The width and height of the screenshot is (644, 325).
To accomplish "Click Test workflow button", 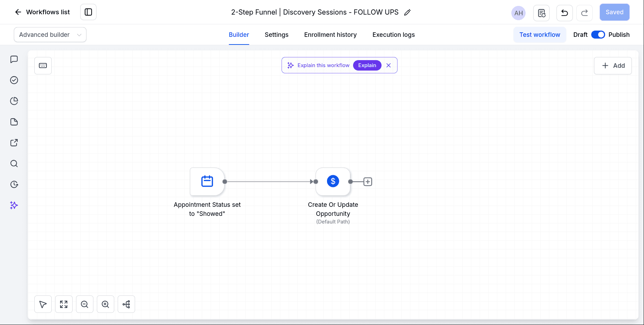I will pyautogui.click(x=540, y=35).
